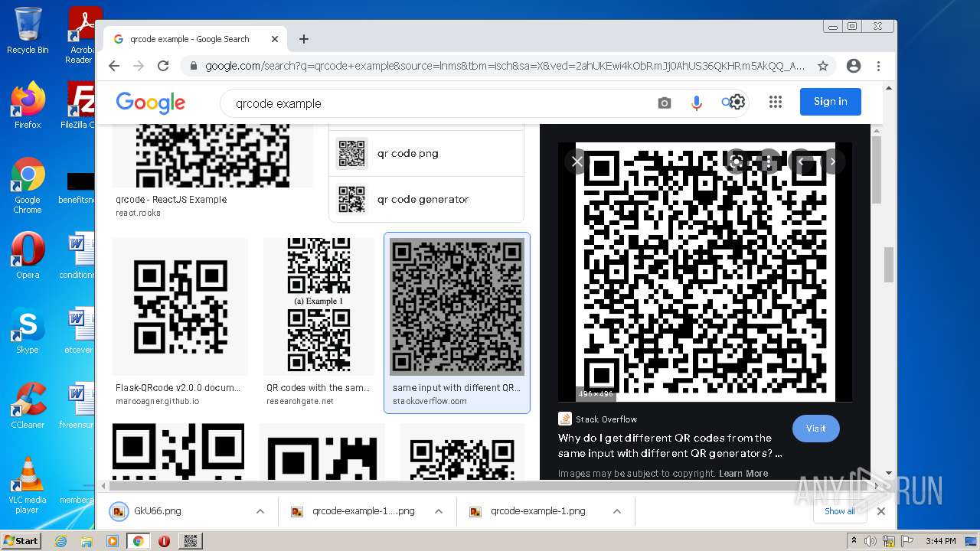This screenshot has height=551, width=980.
Task: Open the Stack Overflow source link
Action: point(598,419)
